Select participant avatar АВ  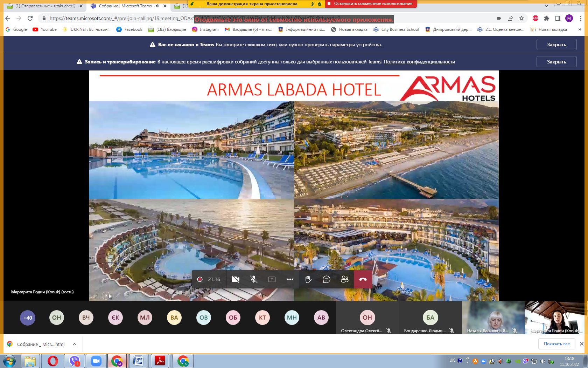pos(321,318)
